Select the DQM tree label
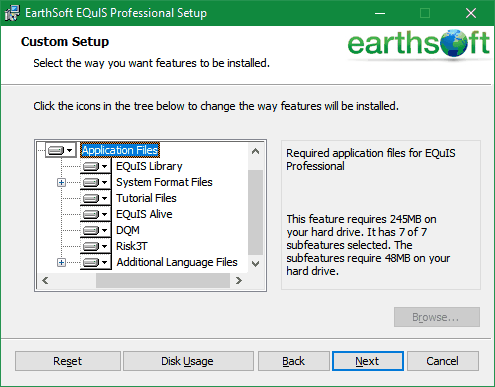The width and height of the screenshot is (495, 387). click(x=128, y=230)
